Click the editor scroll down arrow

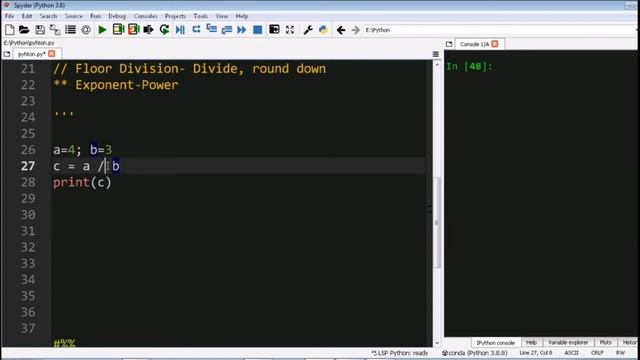(x=437, y=343)
